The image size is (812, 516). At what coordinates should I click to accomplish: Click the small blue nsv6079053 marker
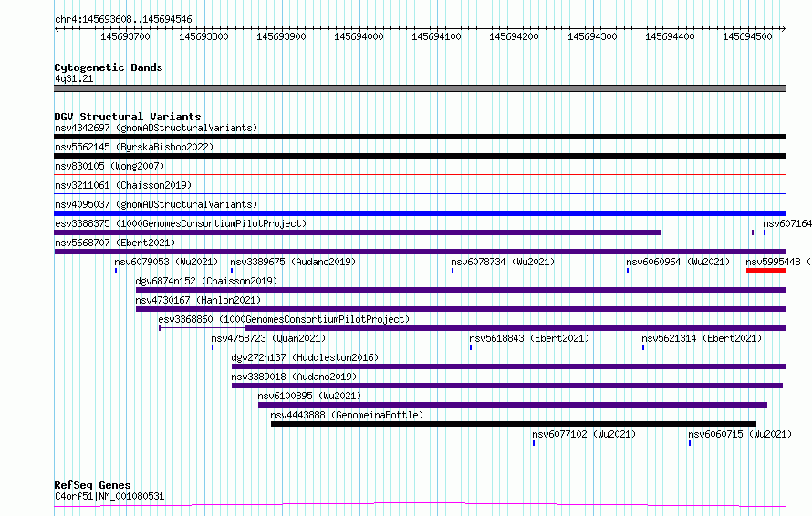click(x=116, y=271)
